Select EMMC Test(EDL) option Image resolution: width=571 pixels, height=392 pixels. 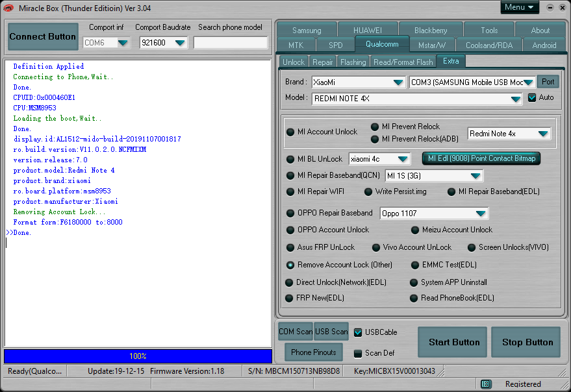click(415, 265)
